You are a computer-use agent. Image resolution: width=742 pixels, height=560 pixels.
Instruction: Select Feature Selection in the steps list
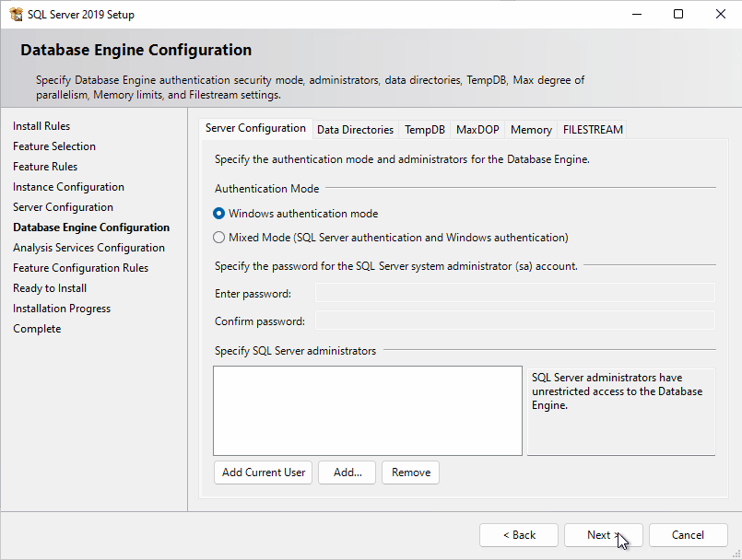(54, 146)
